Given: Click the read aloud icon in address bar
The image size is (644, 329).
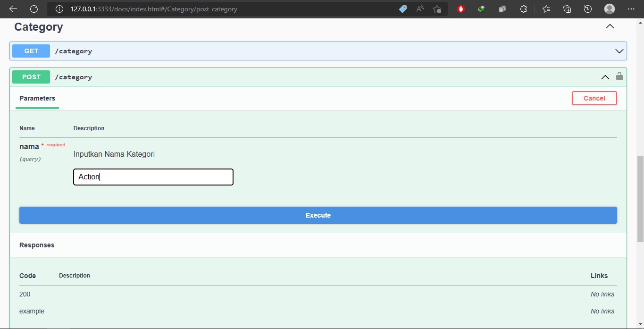Looking at the screenshot, I should point(420,9).
